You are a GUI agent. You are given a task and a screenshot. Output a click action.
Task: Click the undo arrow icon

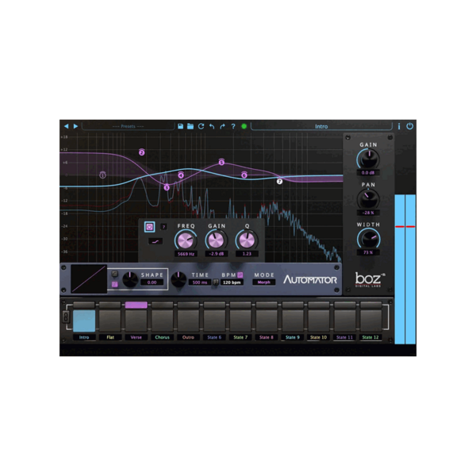(x=212, y=126)
